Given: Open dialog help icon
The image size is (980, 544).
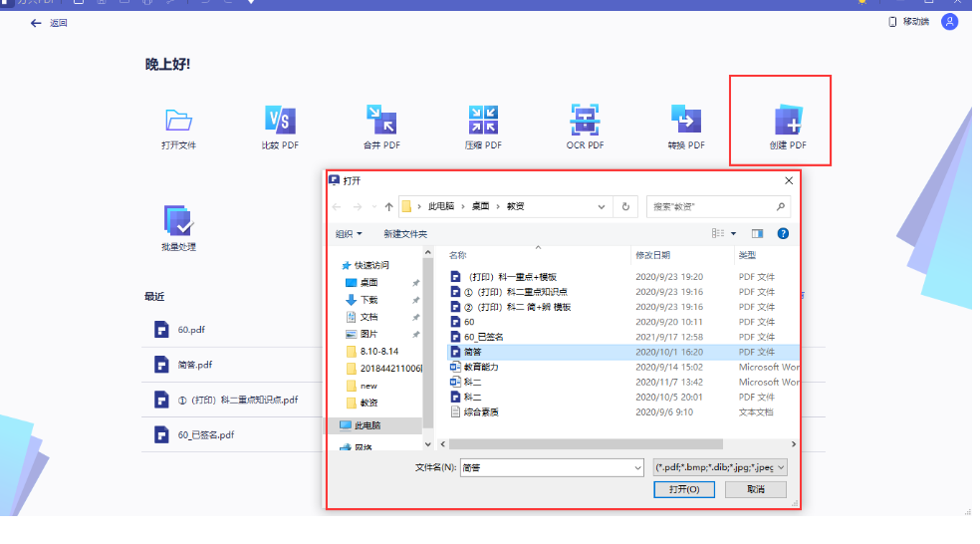Looking at the screenshot, I should pos(783,233).
